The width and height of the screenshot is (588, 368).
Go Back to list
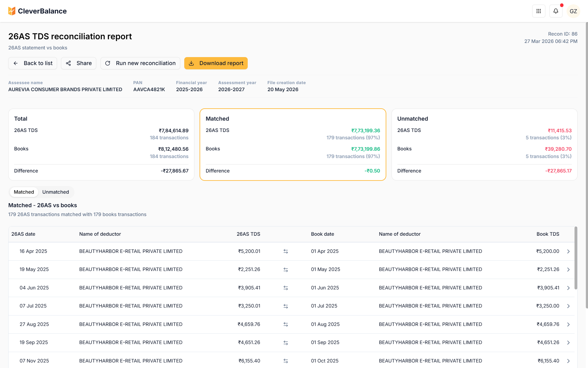32,63
